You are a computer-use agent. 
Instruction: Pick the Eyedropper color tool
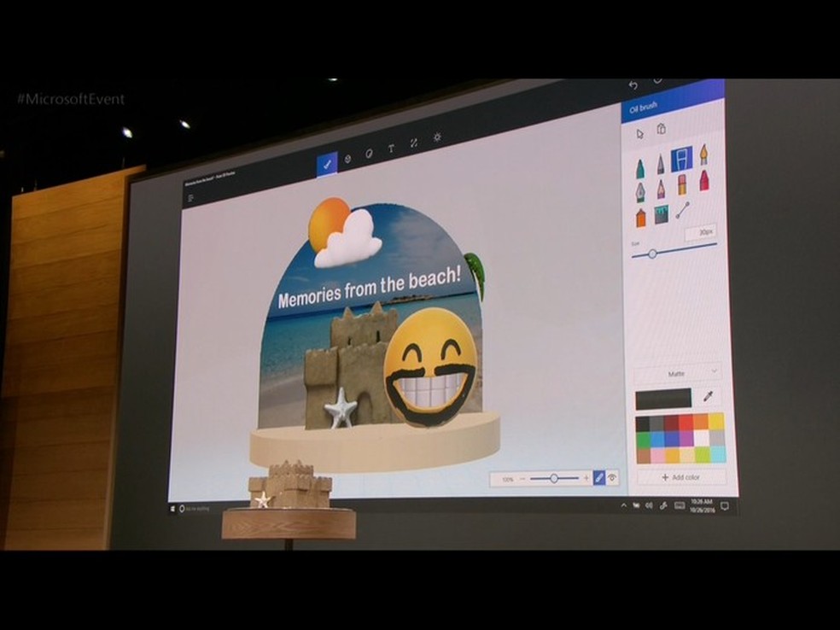pyautogui.click(x=709, y=396)
